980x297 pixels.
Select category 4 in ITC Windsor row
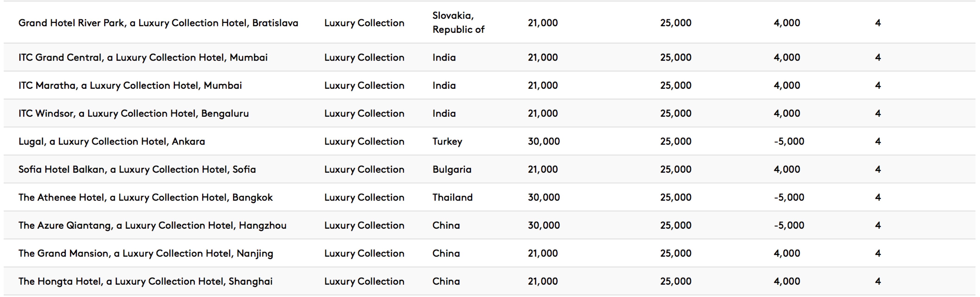(878, 113)
